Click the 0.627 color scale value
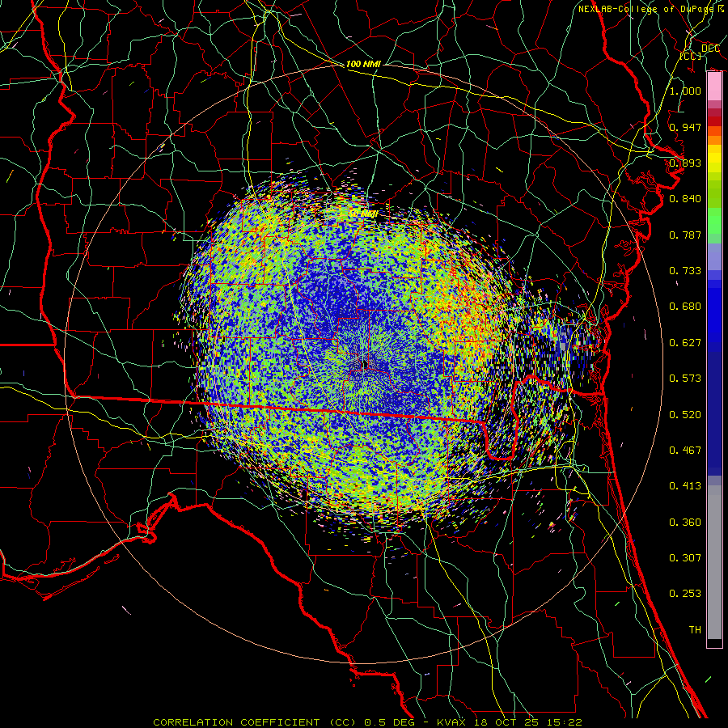Viewport: 728px width, 728px height. [x=685, y=343]
